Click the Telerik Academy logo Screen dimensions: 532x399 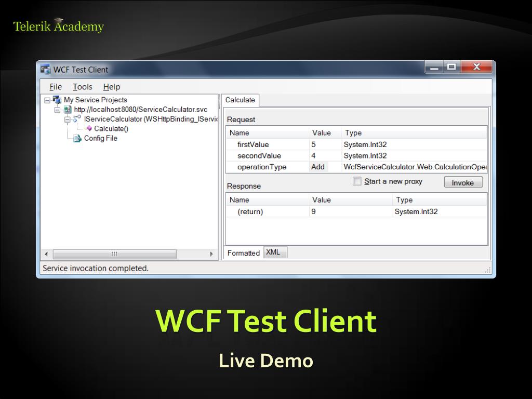click(x=58, y=26)
